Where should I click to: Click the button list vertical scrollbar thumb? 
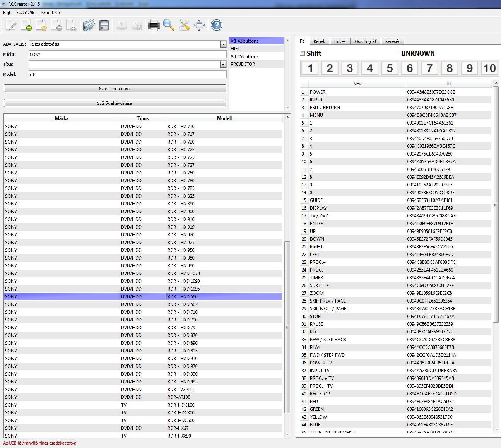click(496, 204)
